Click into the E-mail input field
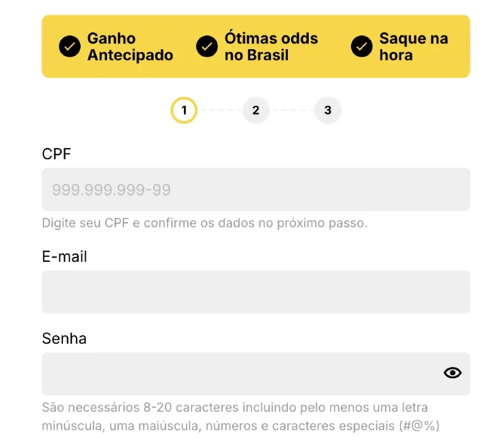 [256, 292]
